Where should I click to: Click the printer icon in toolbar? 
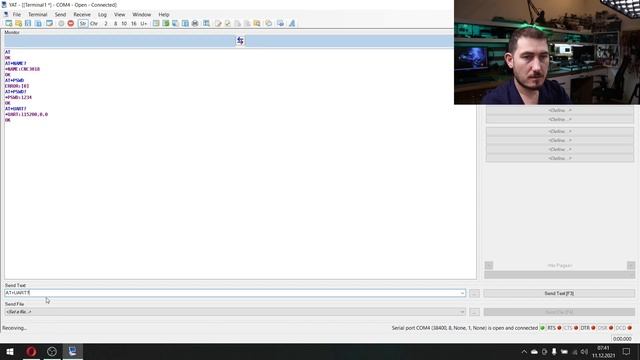pos(195,23)
